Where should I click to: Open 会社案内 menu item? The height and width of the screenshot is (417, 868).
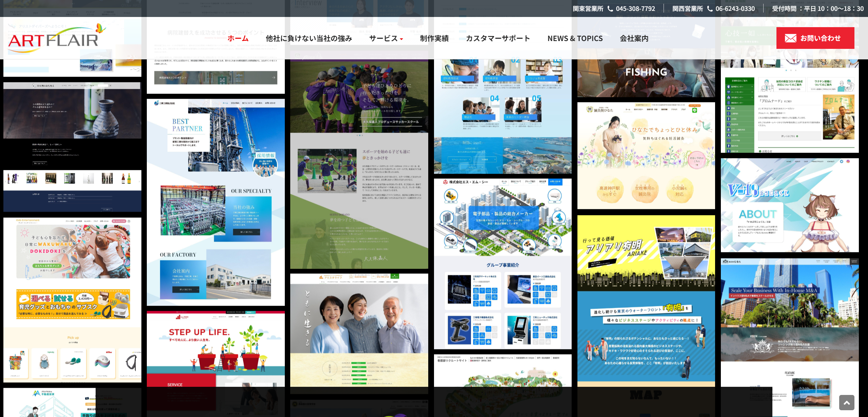[634, 38]
